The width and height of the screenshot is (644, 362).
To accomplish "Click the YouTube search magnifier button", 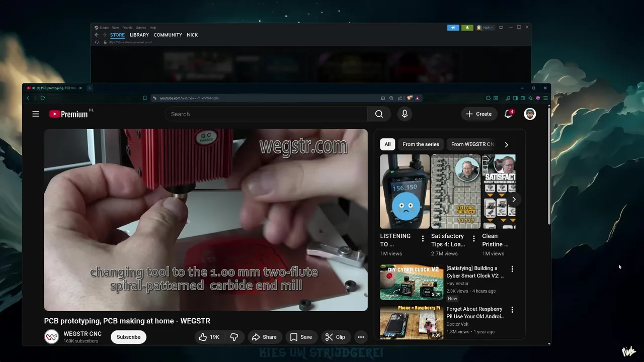I will click(x=379, y=114).
